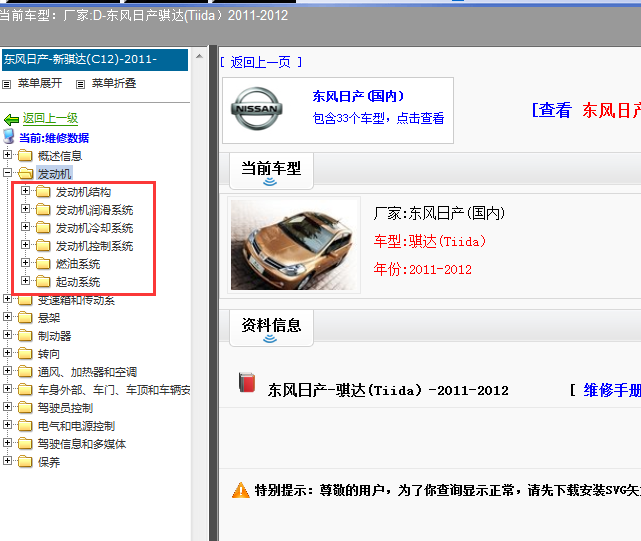Expand the 保养 node
Image resolution: width=641 pixels, height=541 pixels.
[7, 460]
